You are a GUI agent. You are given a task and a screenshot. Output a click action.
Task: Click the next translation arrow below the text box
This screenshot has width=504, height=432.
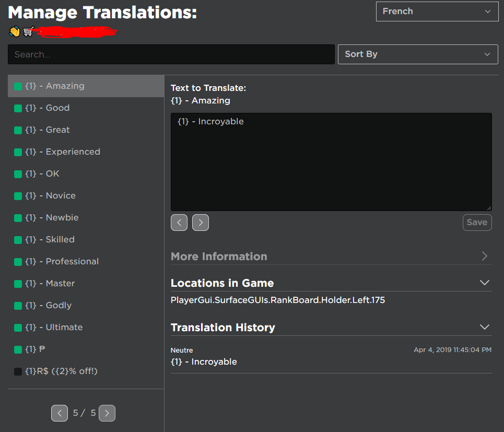[200, 222]
